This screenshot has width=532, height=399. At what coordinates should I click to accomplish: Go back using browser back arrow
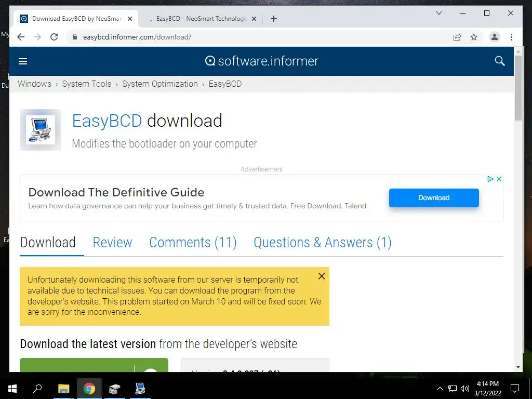click(x=21, y=37)
